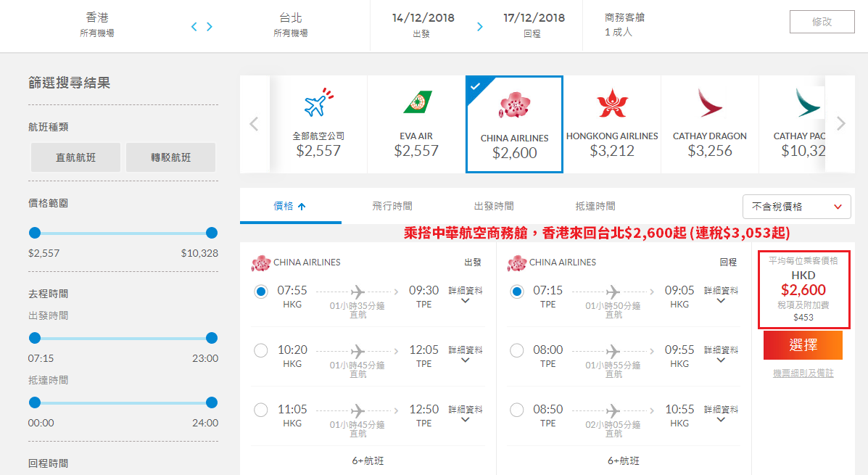This screenshot has height=475, width=868.
Task: Expand 詳細資料 for 08:00 return flight
Action: [x=721, y=355]
